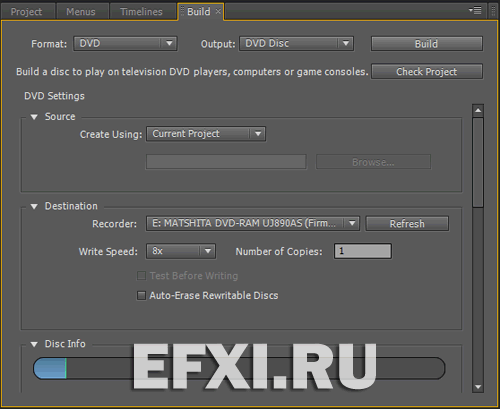Click the scrollbar down arrow
This screenshot has height=409, width=500.
[478, 387]
